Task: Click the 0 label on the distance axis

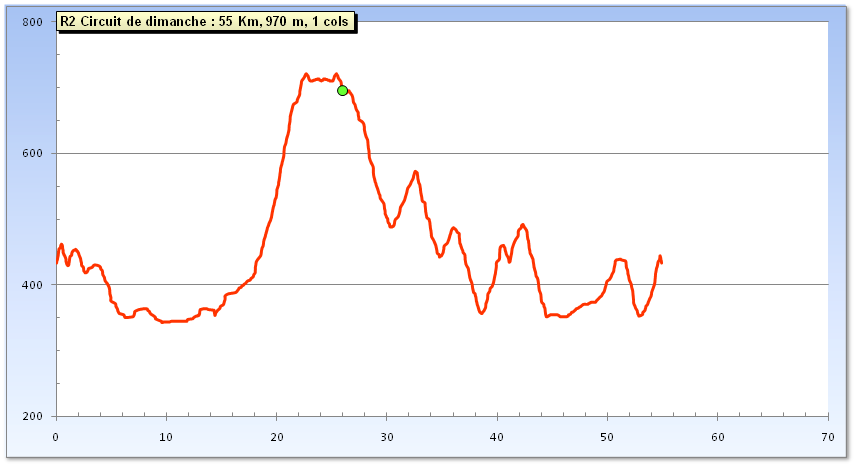Action: point(56,437)
